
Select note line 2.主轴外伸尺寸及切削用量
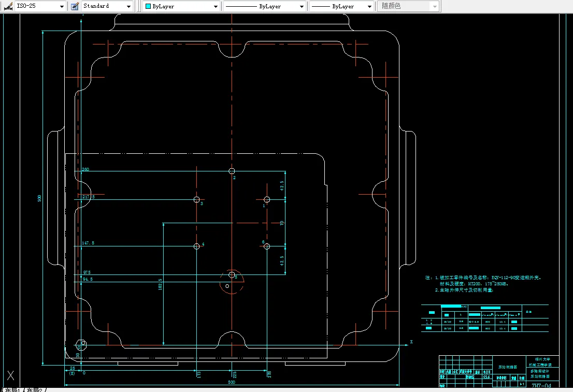tap(464, 290)
